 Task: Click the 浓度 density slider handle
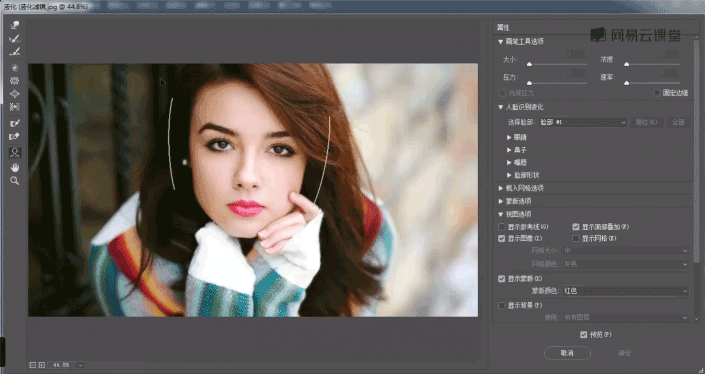(x=626, y=65)
